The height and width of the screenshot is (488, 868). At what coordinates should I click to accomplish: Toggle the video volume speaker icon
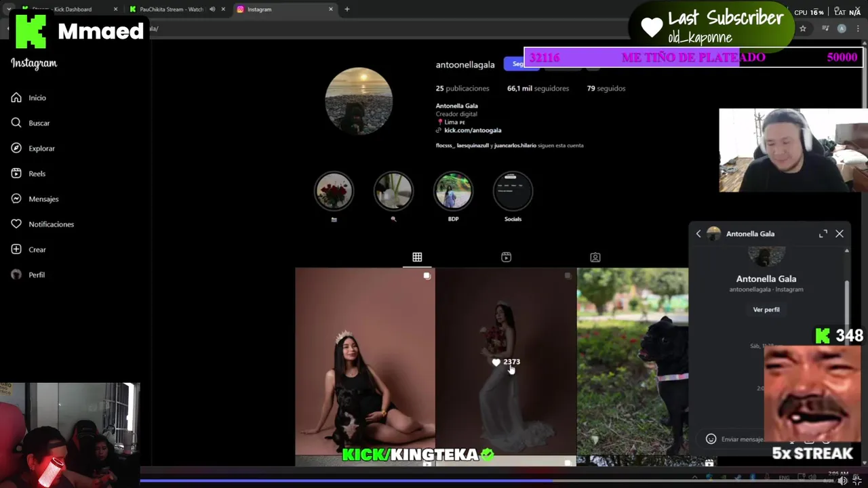(x=842, y=481)
